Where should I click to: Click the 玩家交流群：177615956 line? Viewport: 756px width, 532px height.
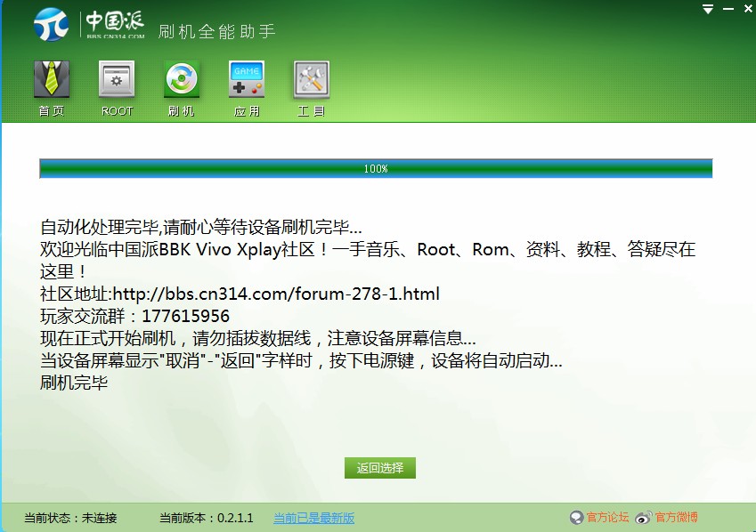point(134,316)
